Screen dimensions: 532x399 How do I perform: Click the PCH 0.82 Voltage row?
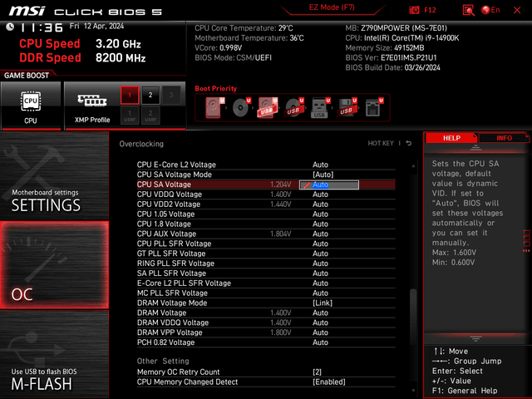coord(266,342)
